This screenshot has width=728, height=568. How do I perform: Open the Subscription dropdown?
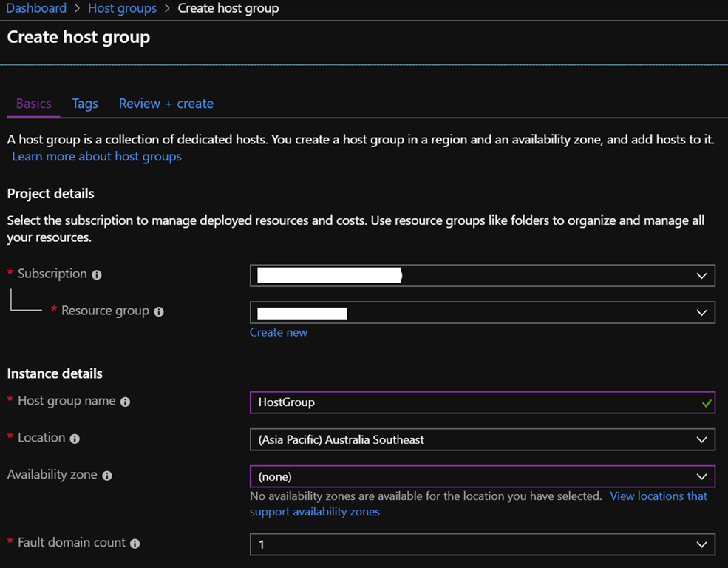(x=482, y=275)
